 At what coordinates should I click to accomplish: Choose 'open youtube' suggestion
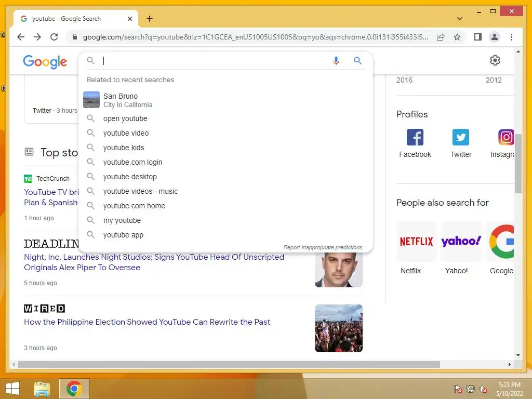coord(225,118)
